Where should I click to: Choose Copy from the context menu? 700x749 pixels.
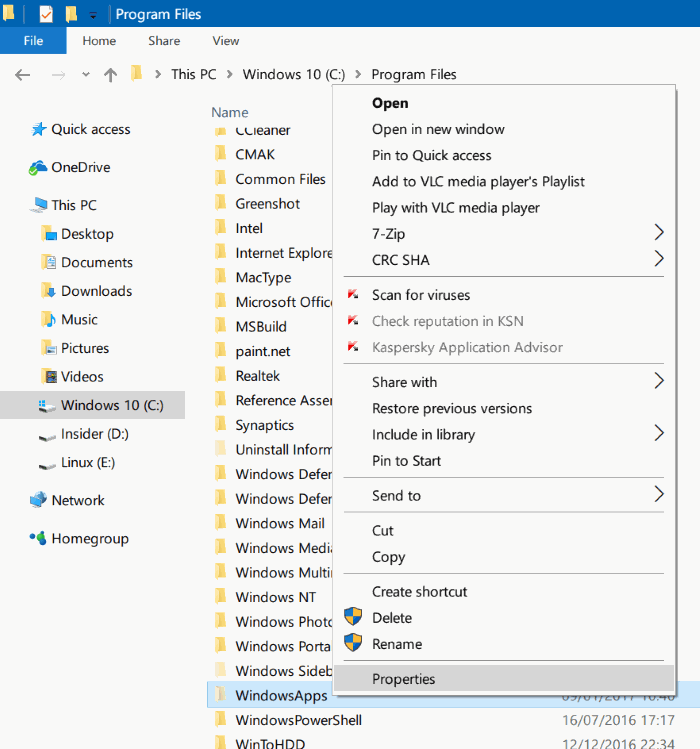tap(504, 556)
